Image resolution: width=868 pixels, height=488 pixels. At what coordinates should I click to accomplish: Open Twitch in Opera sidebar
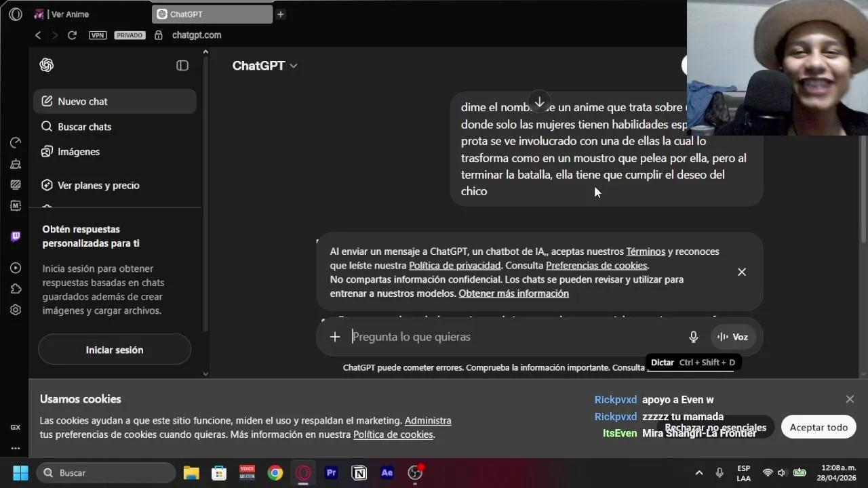tap(16, 237)
